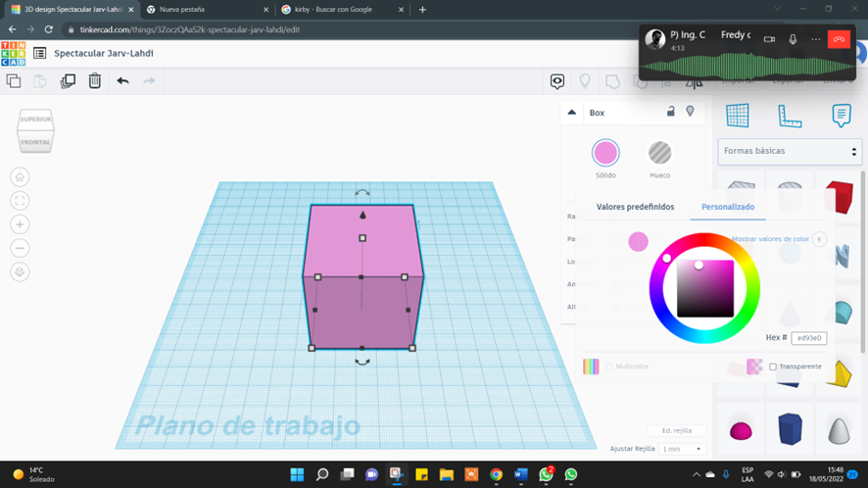The image size is (868, 488).
Task: Click the group shapes icon
Action: pyautogui.click(x=613, y=82)
